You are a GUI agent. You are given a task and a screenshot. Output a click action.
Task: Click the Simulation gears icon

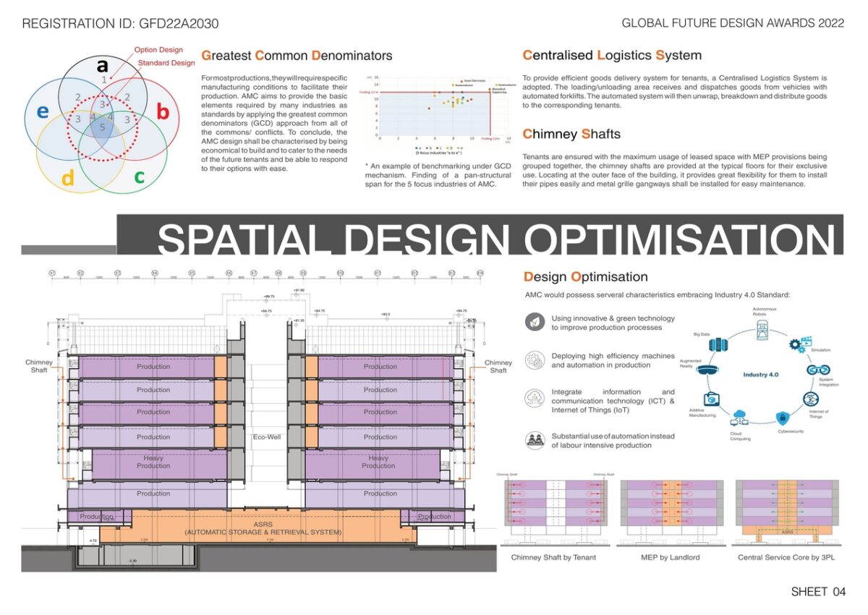click(798, 345)
